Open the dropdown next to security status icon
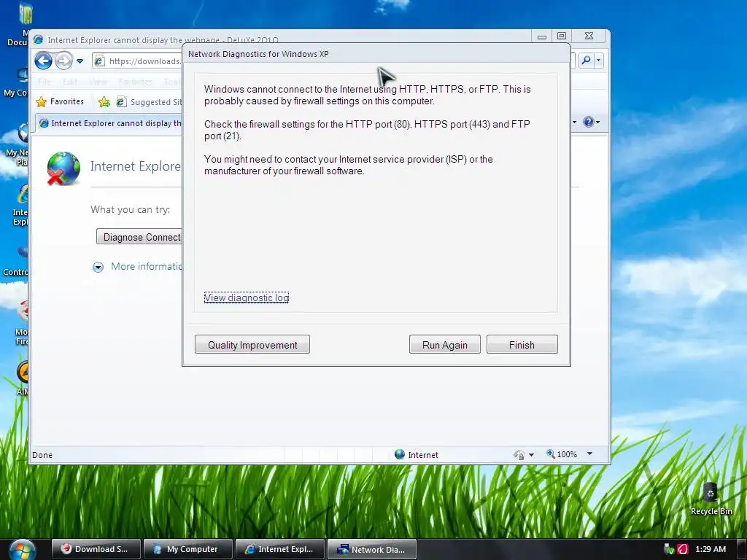Screen dimensions: 747x560 pos(532,455)
